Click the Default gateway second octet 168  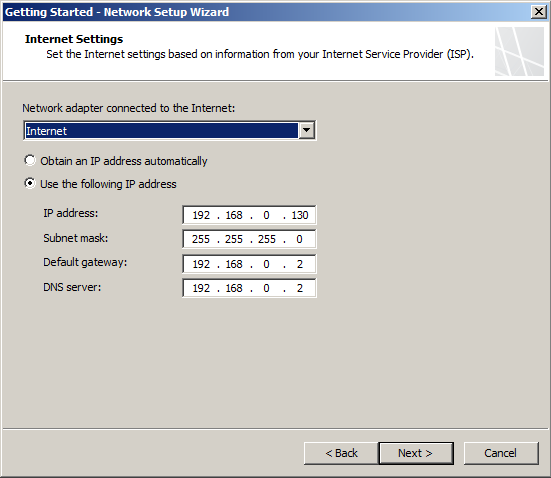click(x=234, y=264)
